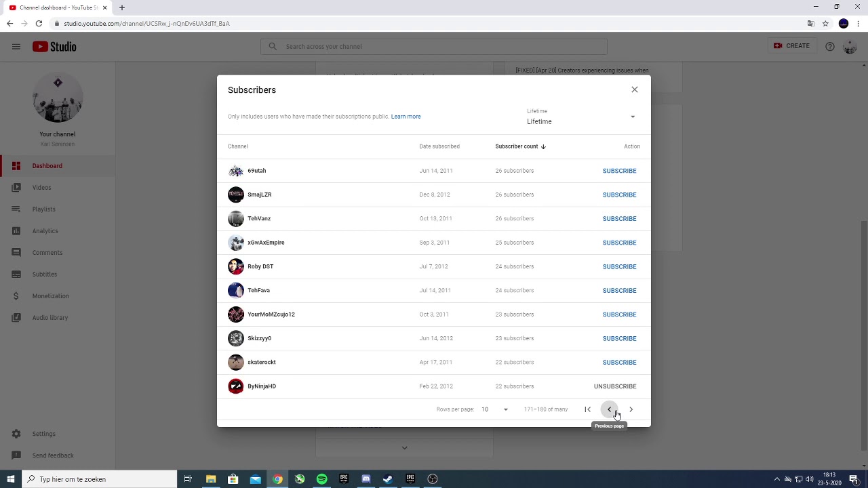Click the channel profile picture in sidebar
Image resolution: width=868 pixels, height=488 pixels.
(x=58, y=99)
